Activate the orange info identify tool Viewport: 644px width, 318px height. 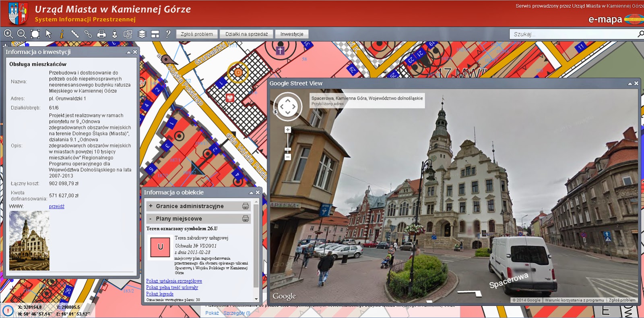pos(62,34)
